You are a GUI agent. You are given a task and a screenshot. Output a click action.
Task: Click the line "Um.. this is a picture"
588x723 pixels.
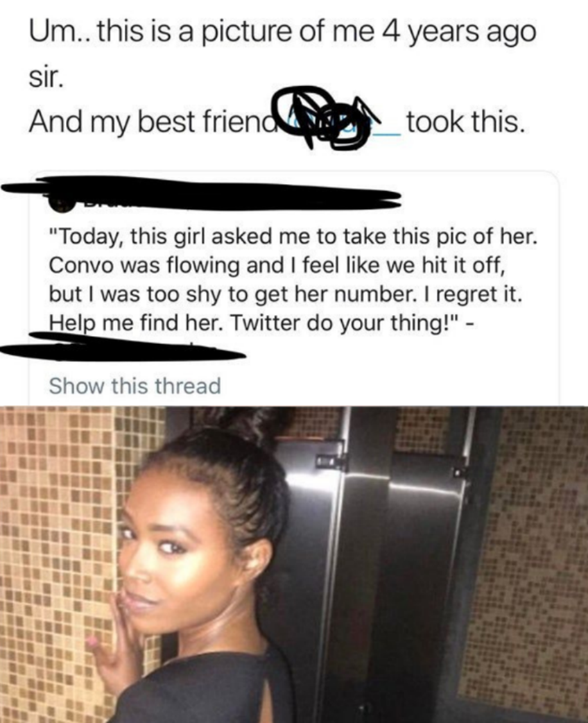tap(283, 31)
